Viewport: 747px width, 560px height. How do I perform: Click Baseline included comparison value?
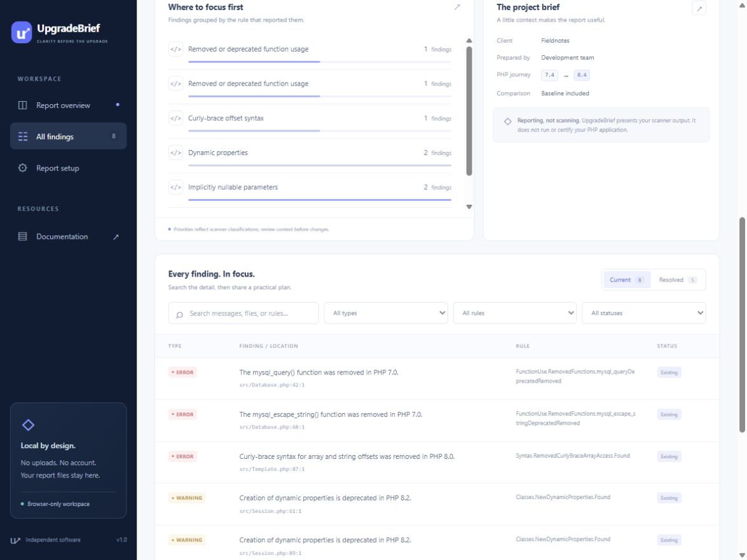pyautogui.click(x=565, y=93)
